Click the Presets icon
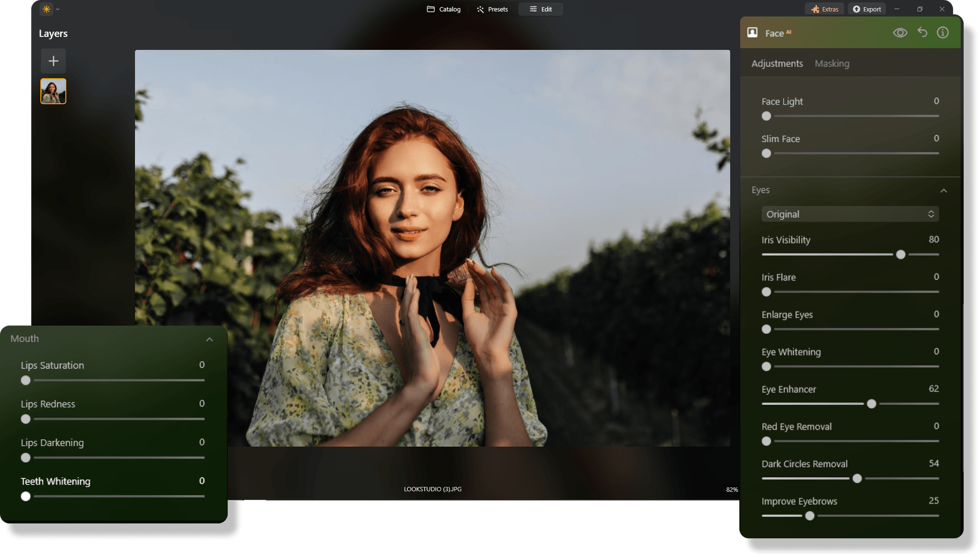Image resolution: width=980 pixels, height=557 pixels. [x=480, y=9]
